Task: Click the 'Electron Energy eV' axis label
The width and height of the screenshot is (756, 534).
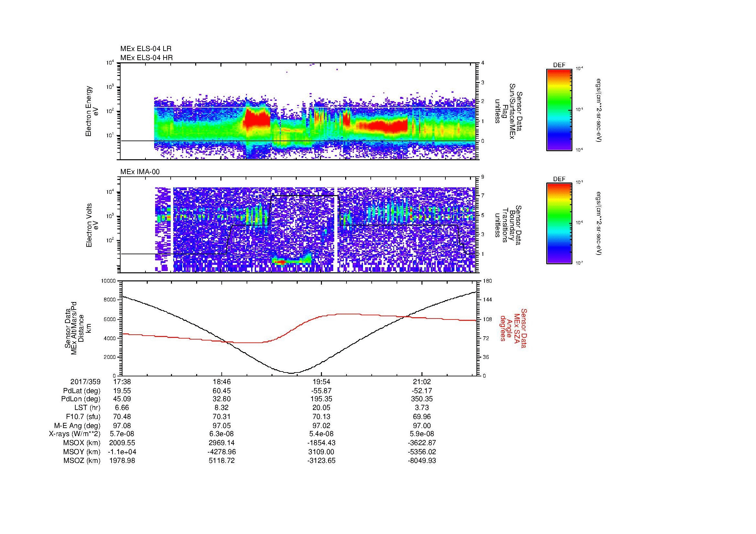Action: tap(92, 111)
